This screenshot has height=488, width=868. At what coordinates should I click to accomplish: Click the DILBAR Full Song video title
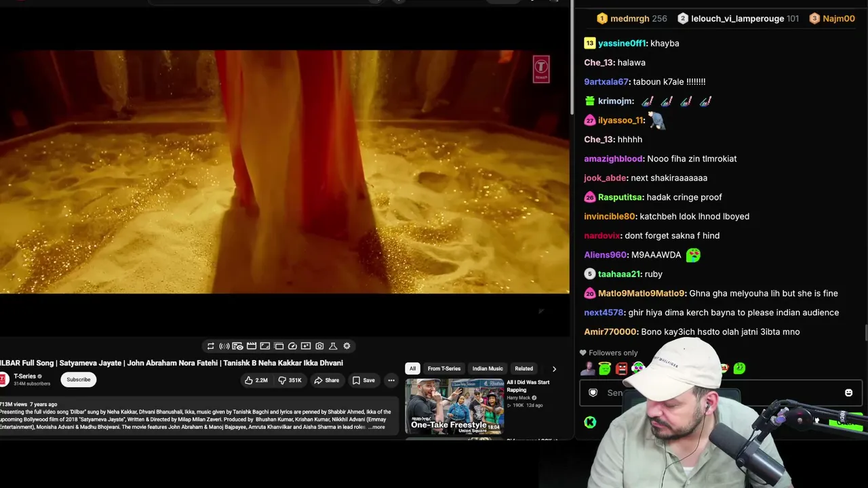pos(172,363)
